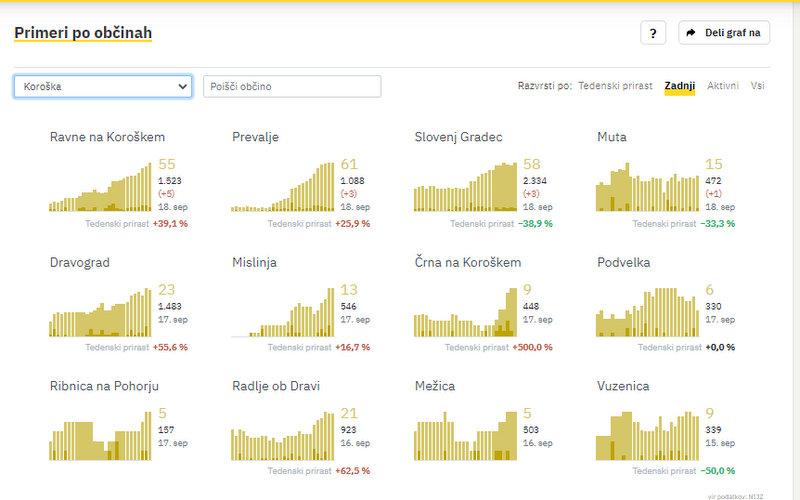800x500 pixels.
Task: Click the question mark help button
Action: tap(653, 33)
